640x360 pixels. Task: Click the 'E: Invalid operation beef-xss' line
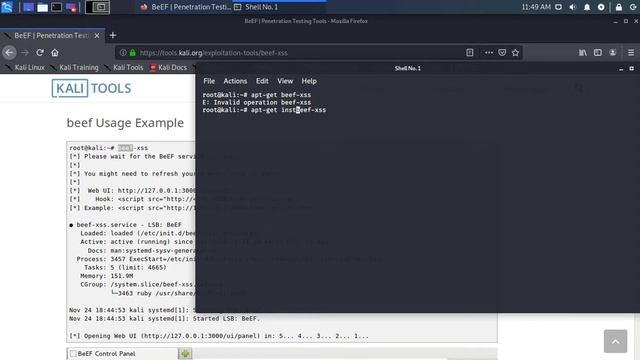point(257,102)
